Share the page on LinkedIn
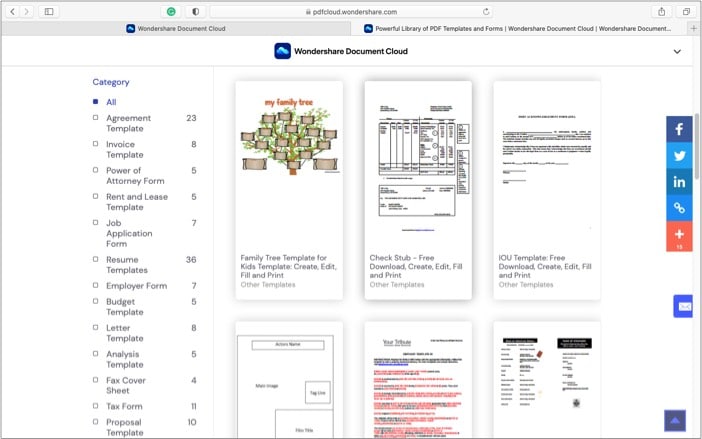702x439 pixels. (x=679, y=182)
